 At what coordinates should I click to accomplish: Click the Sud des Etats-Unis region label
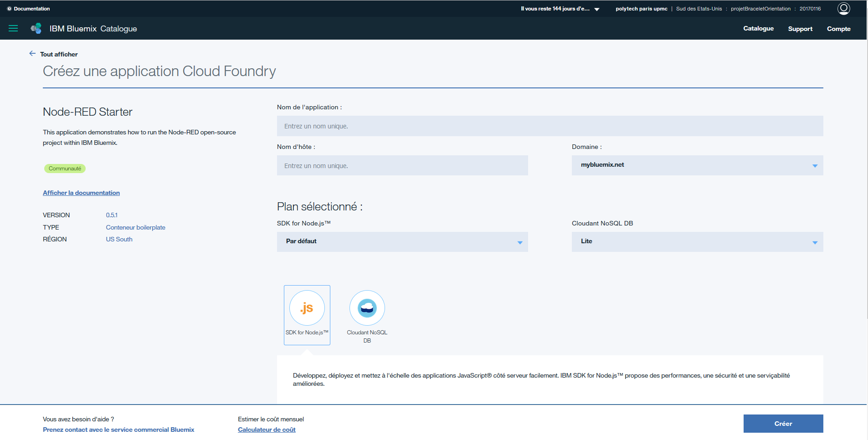coord(699,9)
